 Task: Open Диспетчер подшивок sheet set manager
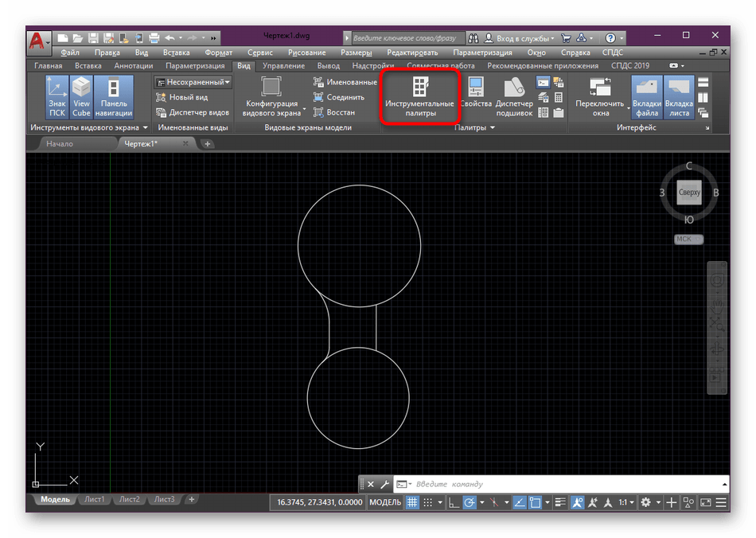pyautogui.click(x=514, y=97)
